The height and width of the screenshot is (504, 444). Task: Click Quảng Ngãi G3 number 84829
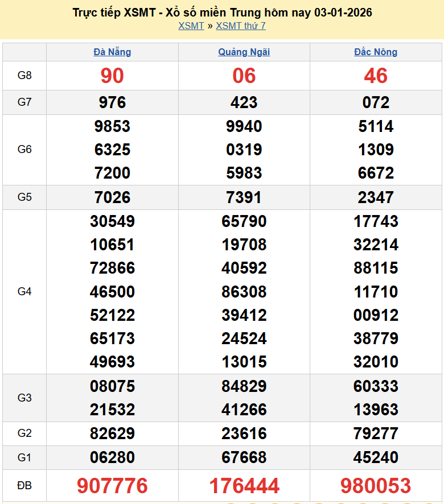(244, 386)
